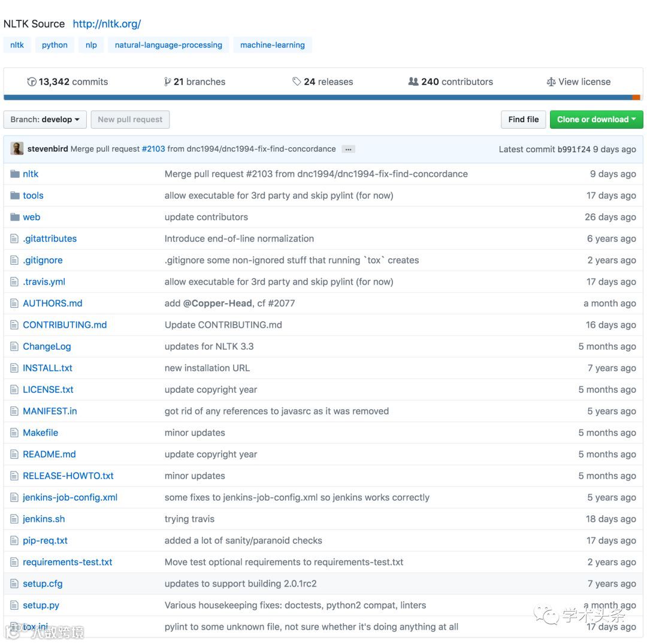Screen dimensions: 647x644
Task: Click the CONTRIBUTING.md file icon
Action: [x=14, y=325]
